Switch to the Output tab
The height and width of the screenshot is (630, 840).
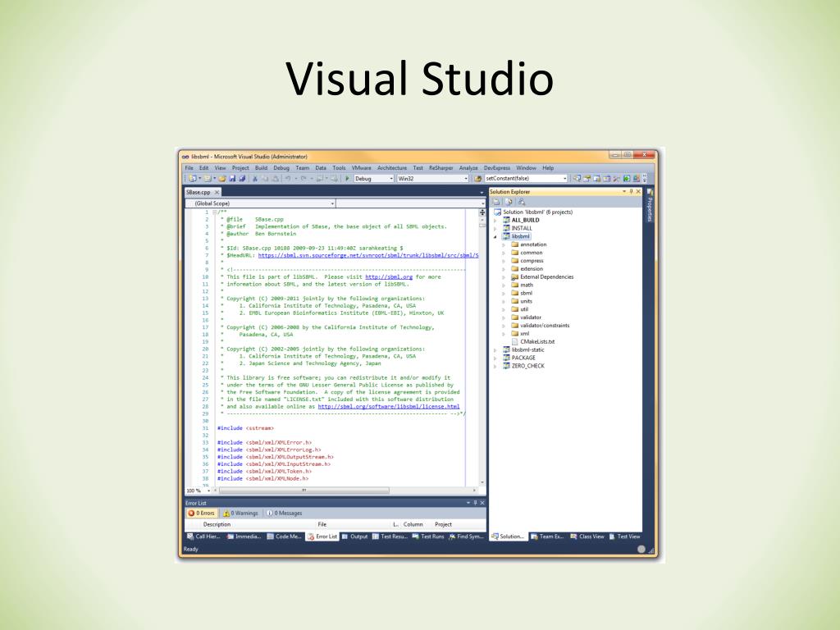pos(354,536)
